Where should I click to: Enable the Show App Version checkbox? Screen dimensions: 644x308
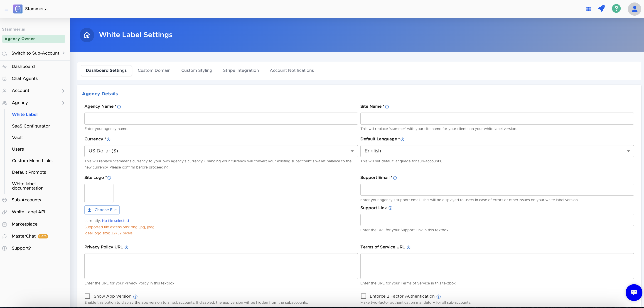tap(87, 296)
